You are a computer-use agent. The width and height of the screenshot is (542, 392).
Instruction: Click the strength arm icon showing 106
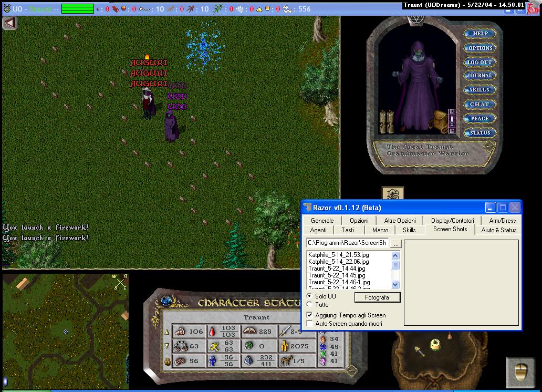pos(180,332)
